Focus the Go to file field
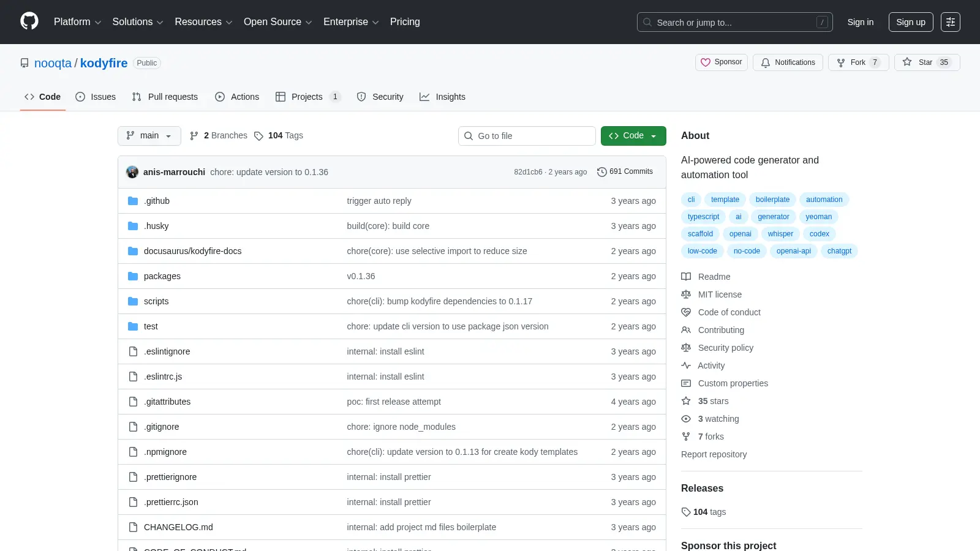 tap(527, 136)
